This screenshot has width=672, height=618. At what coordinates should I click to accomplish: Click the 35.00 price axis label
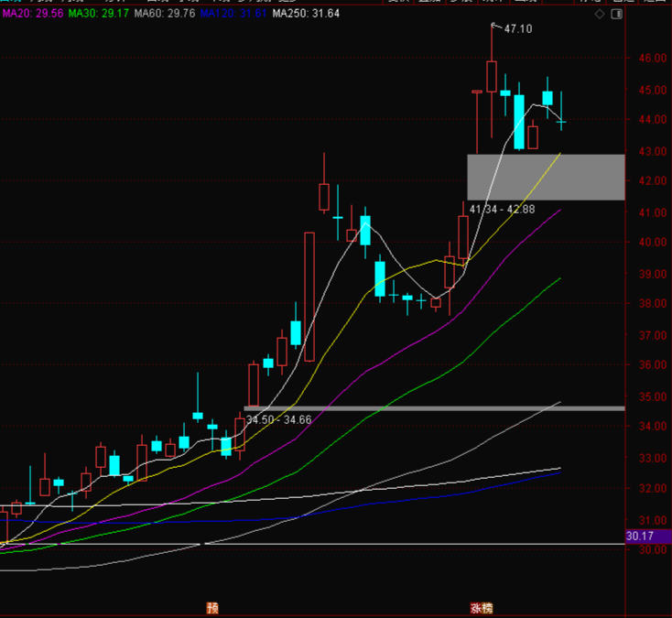(653, 396)
